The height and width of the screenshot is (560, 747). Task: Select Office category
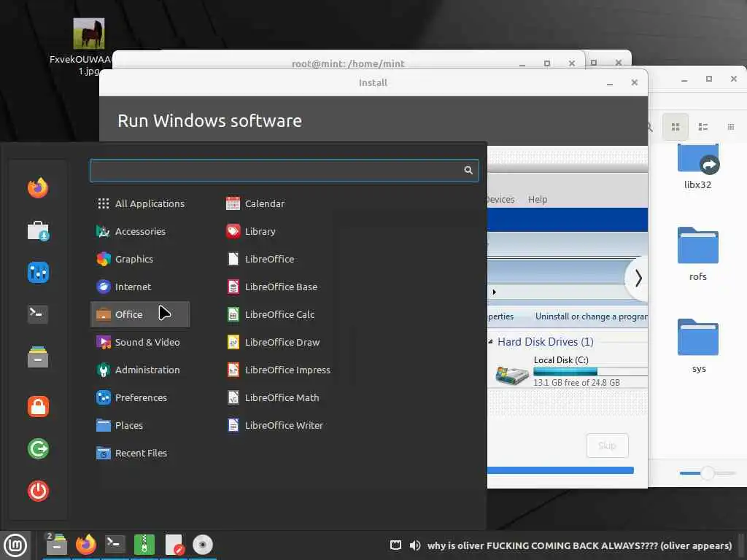click(x=140, y=314)
